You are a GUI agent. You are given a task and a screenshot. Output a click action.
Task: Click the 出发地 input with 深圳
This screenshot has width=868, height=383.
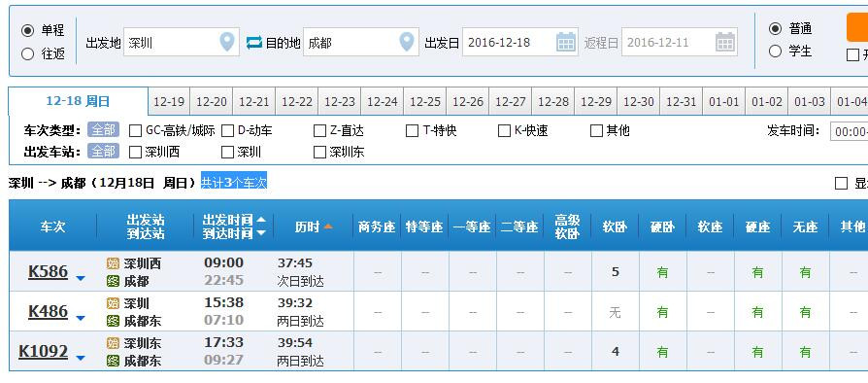(182, 42)
